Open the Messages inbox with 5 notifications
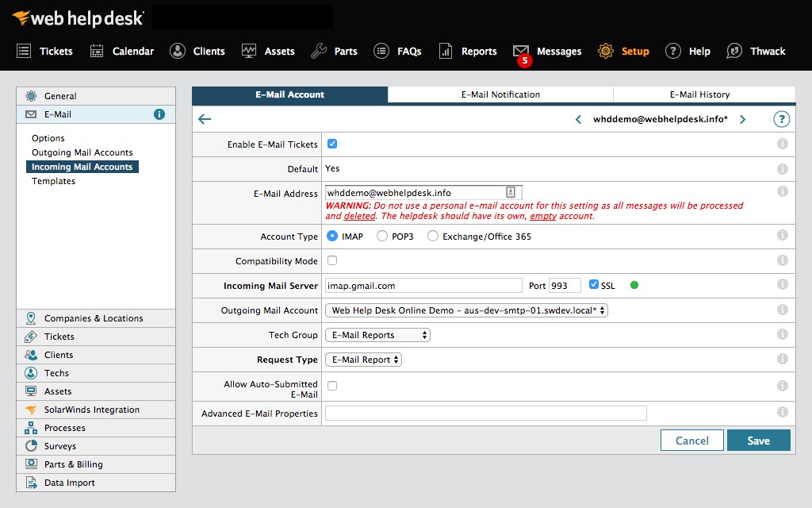Image resolution: width=812 pixels, height=508 pixels. tap(547, 51)
